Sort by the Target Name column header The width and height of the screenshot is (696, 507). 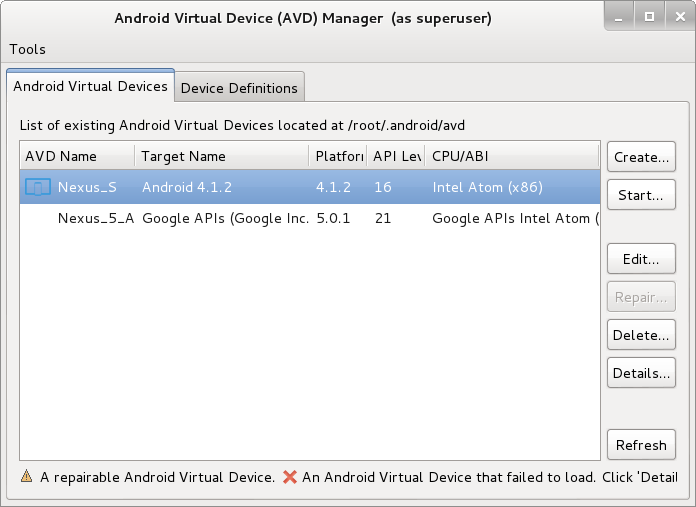point(222,156)
